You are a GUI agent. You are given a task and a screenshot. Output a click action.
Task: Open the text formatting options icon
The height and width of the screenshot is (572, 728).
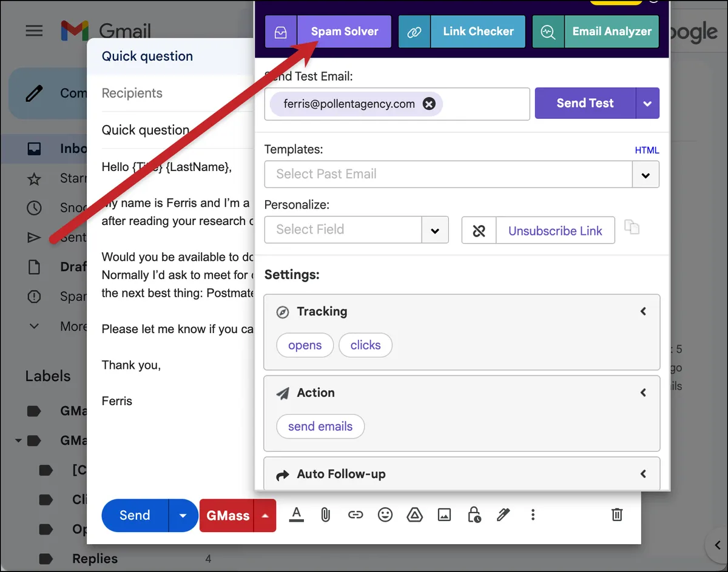(296, 515)
